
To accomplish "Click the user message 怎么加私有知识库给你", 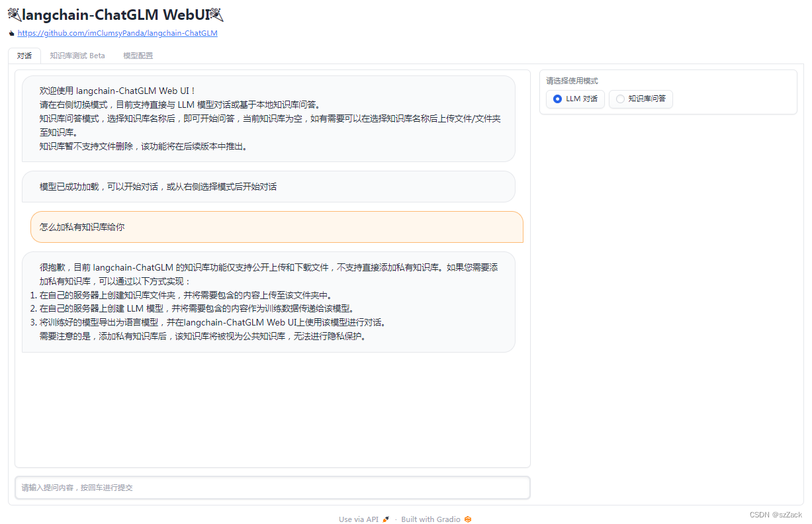I will [x=277, y=227].
